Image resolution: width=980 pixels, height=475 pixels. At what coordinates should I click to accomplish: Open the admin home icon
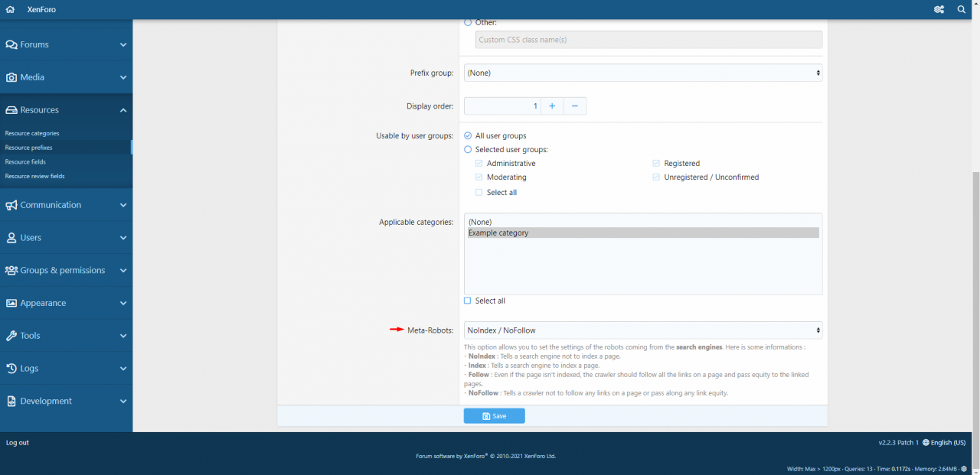pos(10,9)
